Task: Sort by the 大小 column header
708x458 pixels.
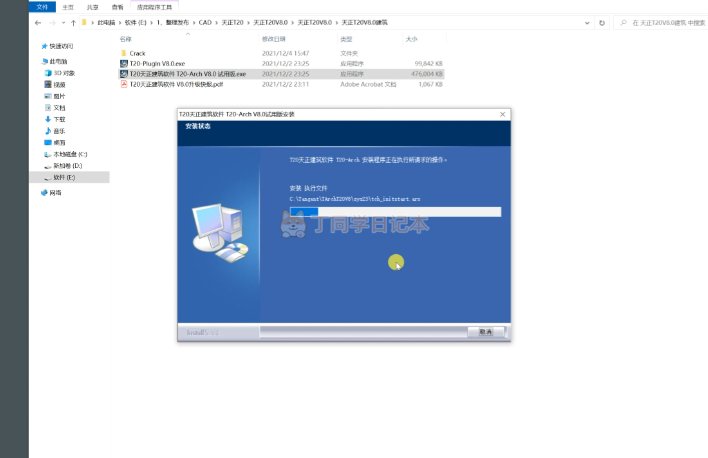Action: pyautogui.click(x=411, y=39)
